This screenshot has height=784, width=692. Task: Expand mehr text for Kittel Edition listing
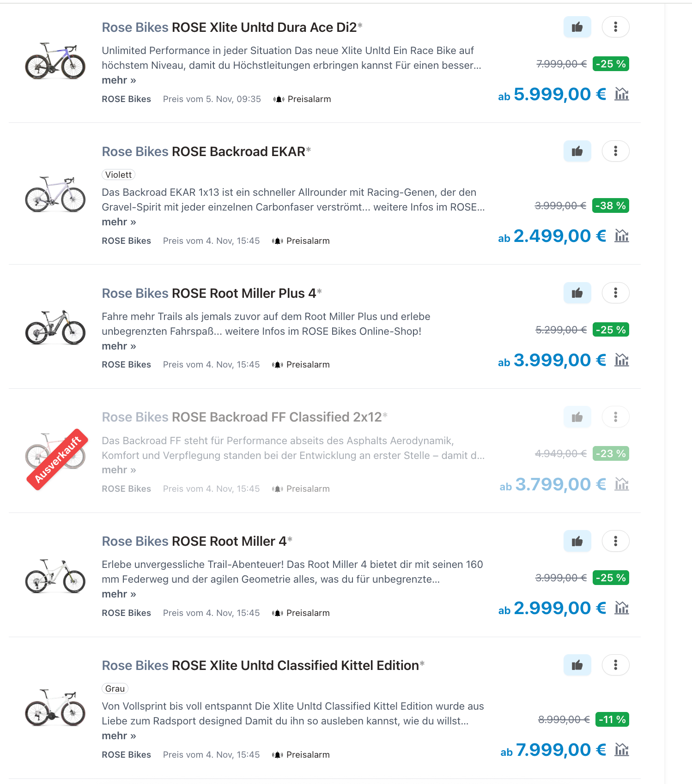[x=119, y=736]
